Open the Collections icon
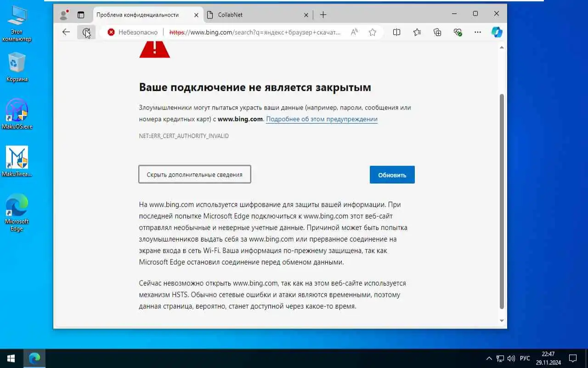The height and width of the screenshot is (368, 588). pyautogui.click(x=437, y=32)
